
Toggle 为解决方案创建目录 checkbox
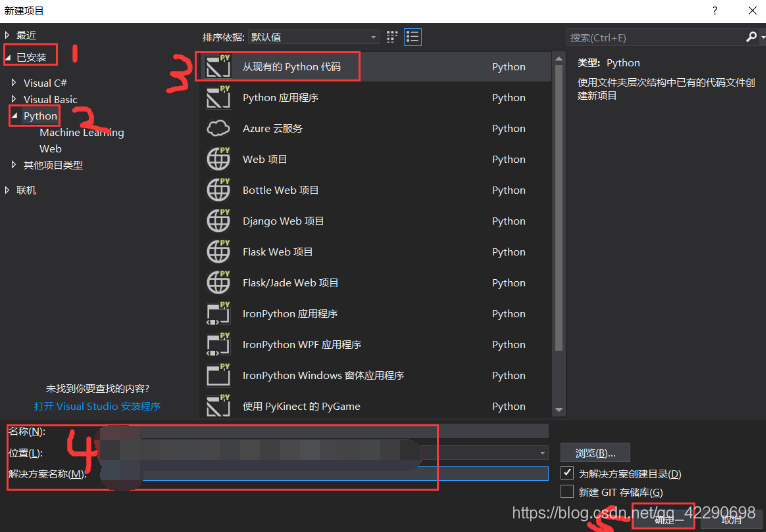tap(567, 473)
